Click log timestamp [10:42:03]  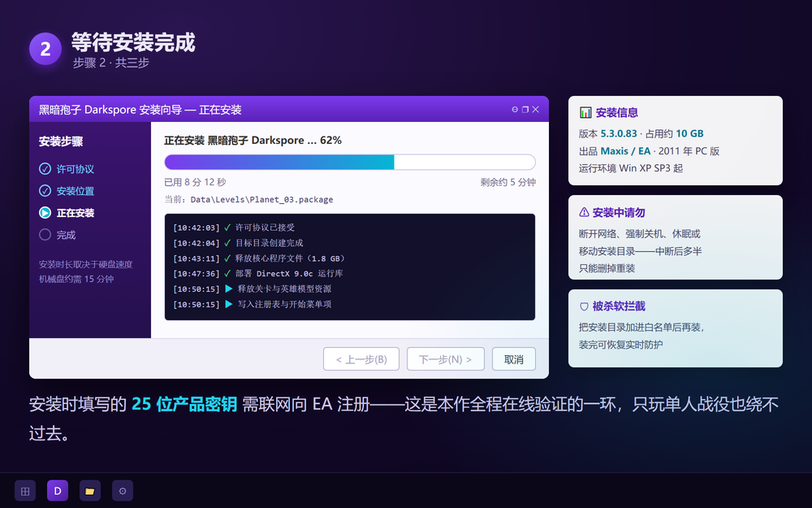click(x=197, y=228)
